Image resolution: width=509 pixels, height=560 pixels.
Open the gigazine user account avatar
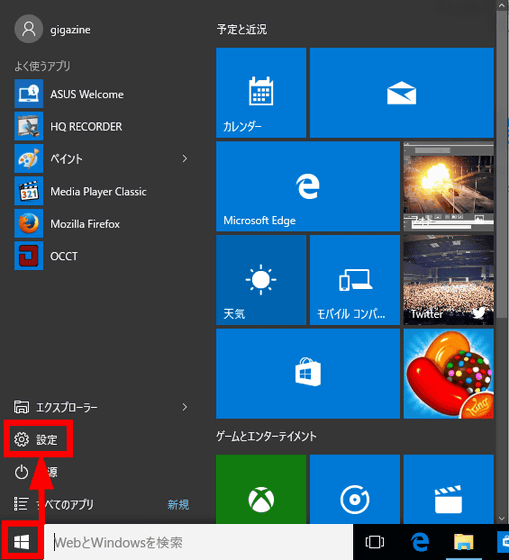click(29, 29)
